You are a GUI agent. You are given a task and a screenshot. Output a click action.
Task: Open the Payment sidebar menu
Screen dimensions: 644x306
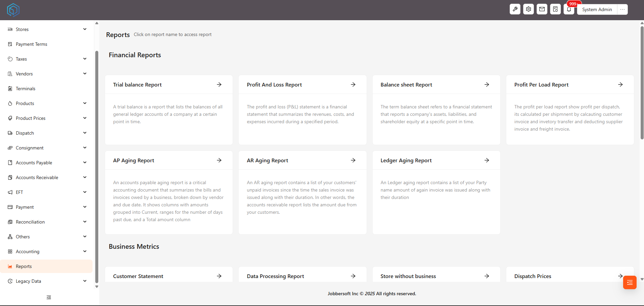point(46,207)
